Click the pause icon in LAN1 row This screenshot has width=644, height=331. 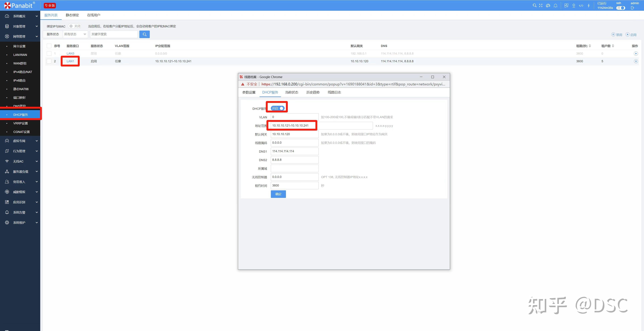pyautogui.click(x=636, y=61)
